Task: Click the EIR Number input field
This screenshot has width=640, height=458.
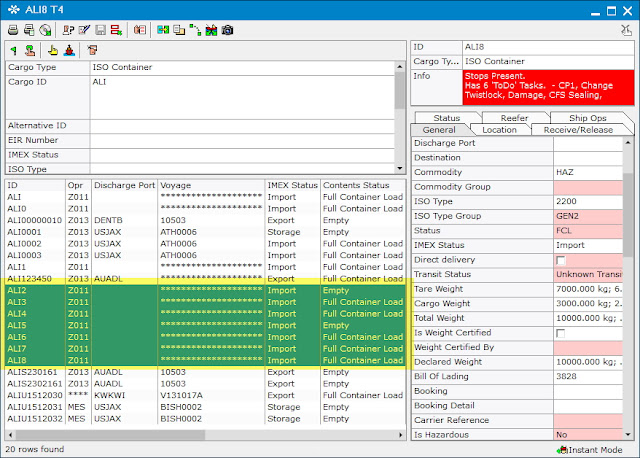Action: tap(242, 141)
